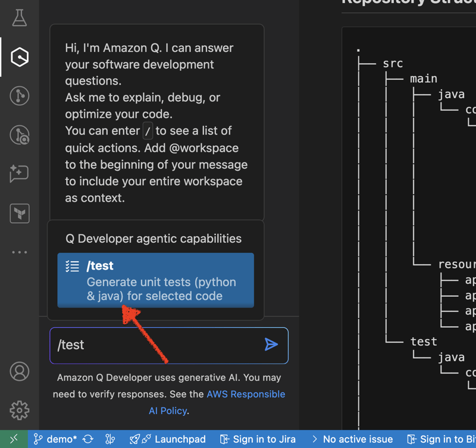
Task: Click Sign in to Jira
Action: 258,439
